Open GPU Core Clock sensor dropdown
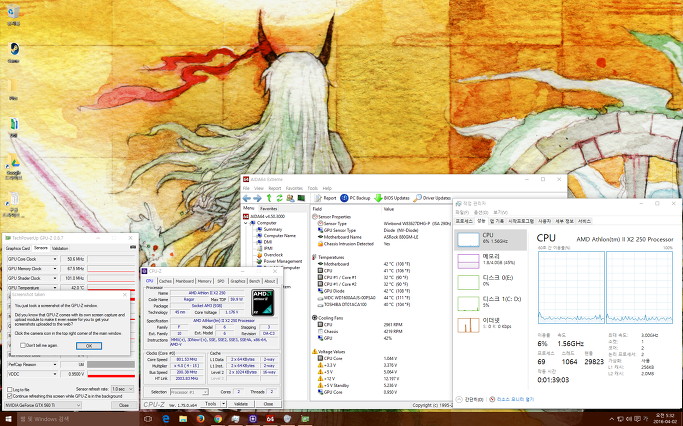 coord(55,259)
